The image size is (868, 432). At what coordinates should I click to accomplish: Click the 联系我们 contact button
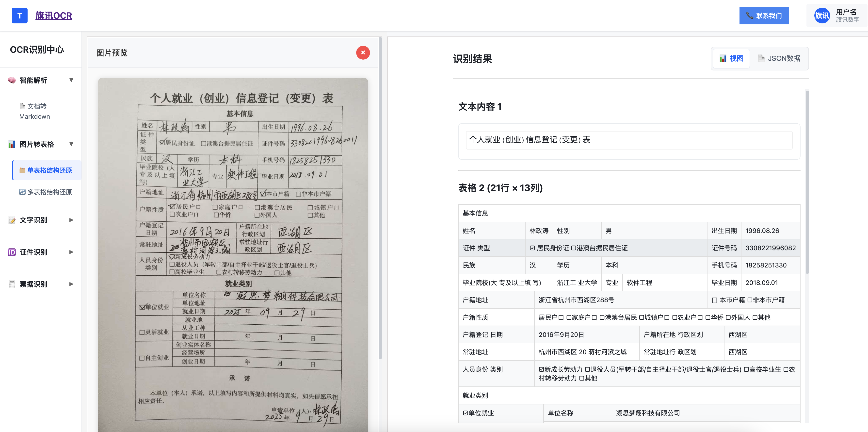[x=764, y=16]
